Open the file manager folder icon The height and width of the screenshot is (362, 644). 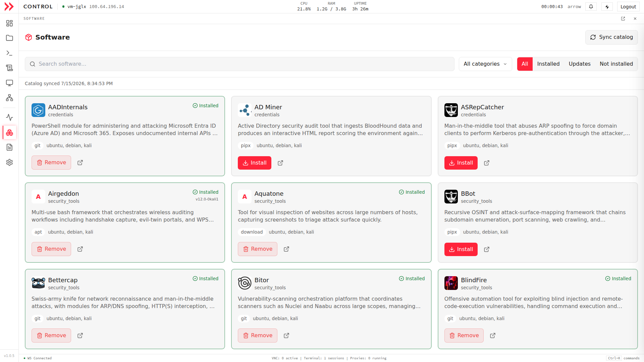point(9,38)
